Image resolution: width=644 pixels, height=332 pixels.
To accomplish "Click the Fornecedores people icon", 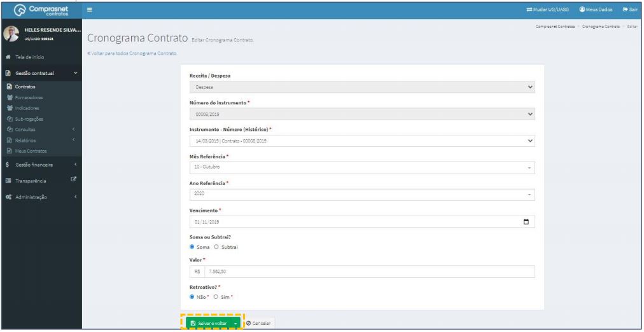I will (10, 98).
